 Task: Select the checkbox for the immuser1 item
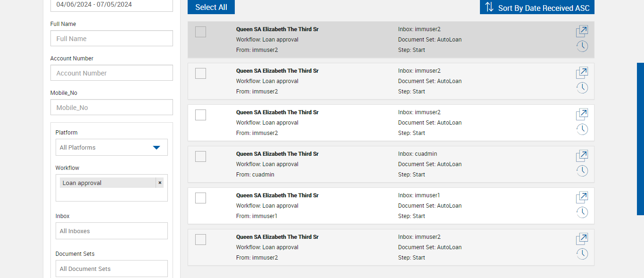[200, 198]
